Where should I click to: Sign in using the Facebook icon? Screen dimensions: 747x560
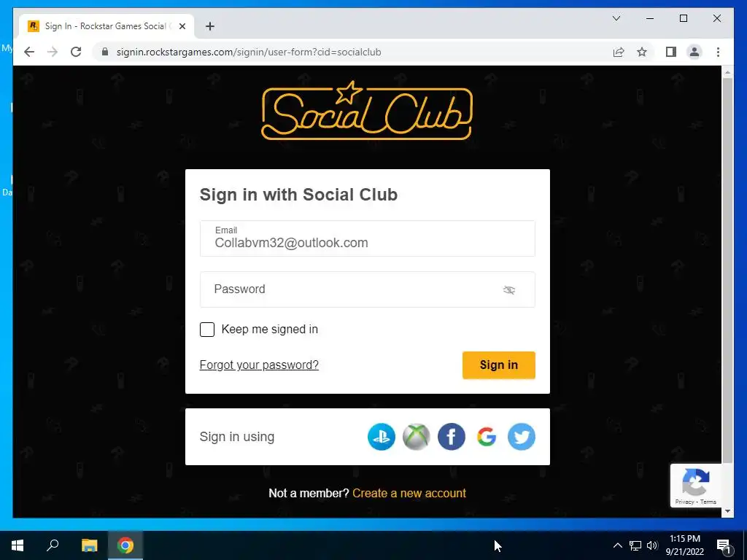coord(451,437)
